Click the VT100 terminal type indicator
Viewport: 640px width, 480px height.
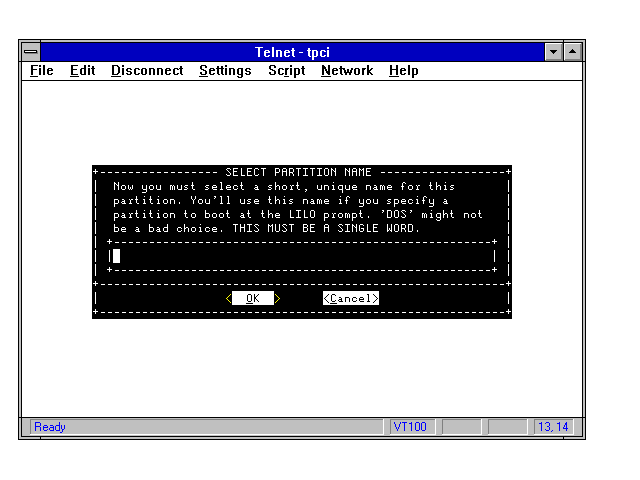coord(410,427)
